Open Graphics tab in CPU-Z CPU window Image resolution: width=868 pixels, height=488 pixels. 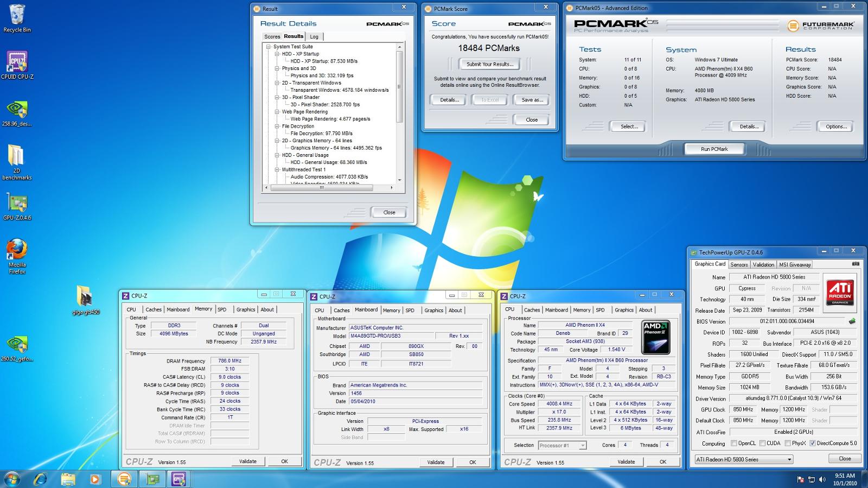624,310
